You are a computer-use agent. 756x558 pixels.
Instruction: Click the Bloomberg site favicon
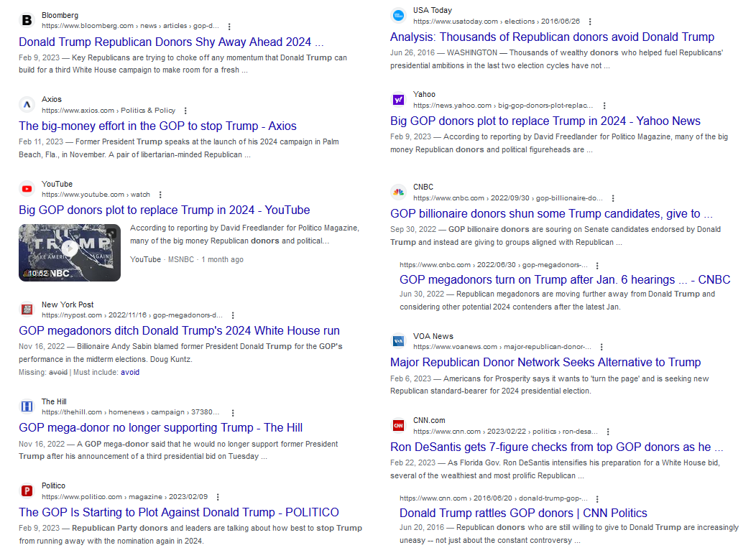[x=27, y=21]
